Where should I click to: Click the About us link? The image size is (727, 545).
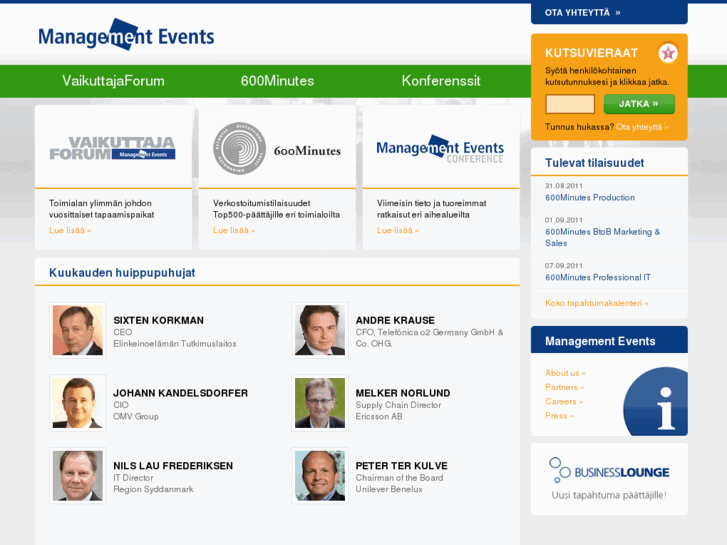[565, 373]
